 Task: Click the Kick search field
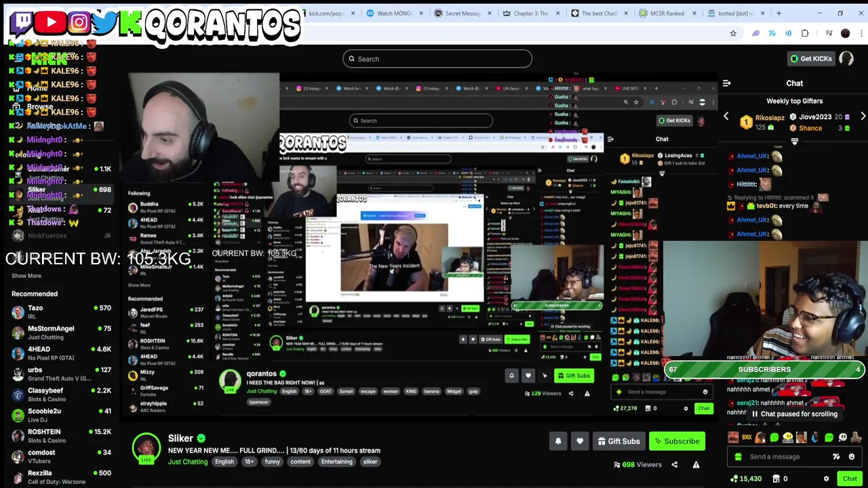click(x=437, y=59)
